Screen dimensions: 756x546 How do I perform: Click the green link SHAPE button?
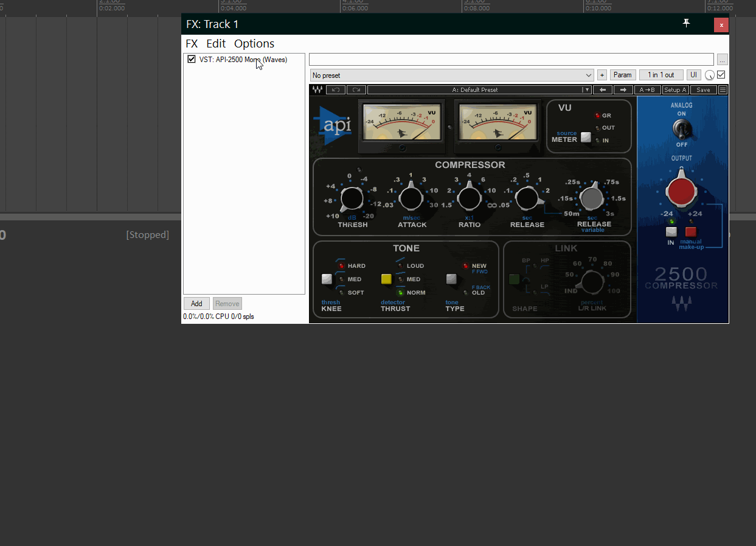click(515, 279)
